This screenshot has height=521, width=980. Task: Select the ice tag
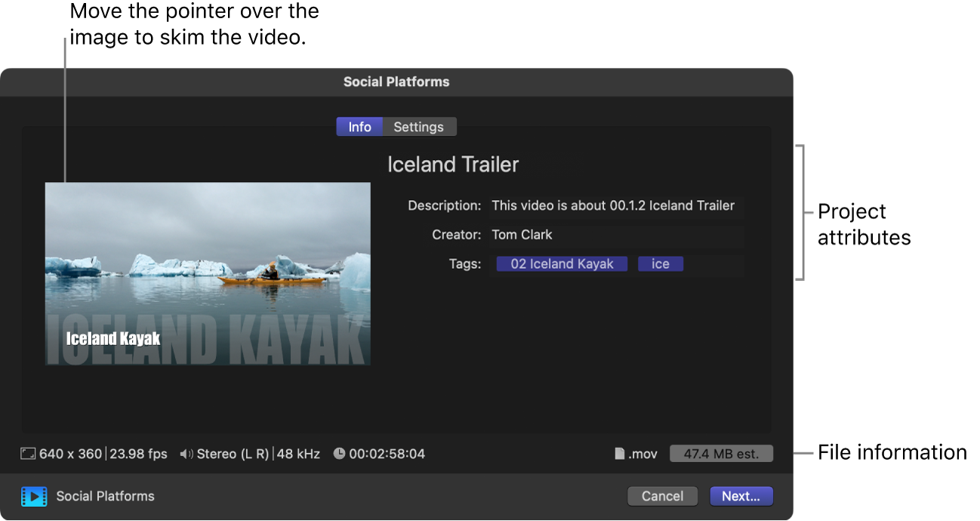click(661, 264)
